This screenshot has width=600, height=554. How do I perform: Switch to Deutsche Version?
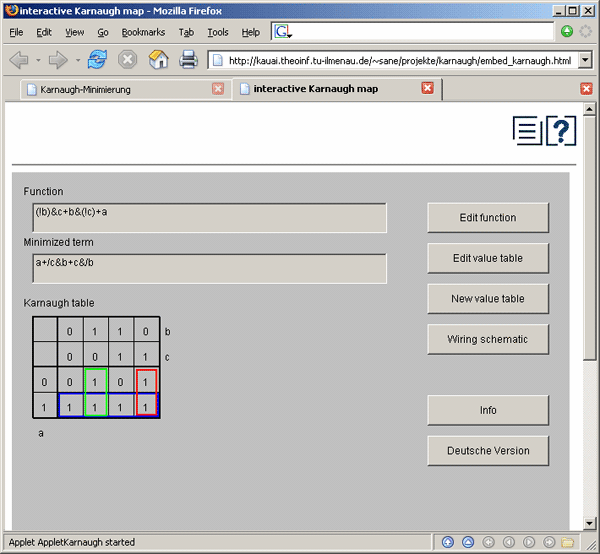coord(488,451)
